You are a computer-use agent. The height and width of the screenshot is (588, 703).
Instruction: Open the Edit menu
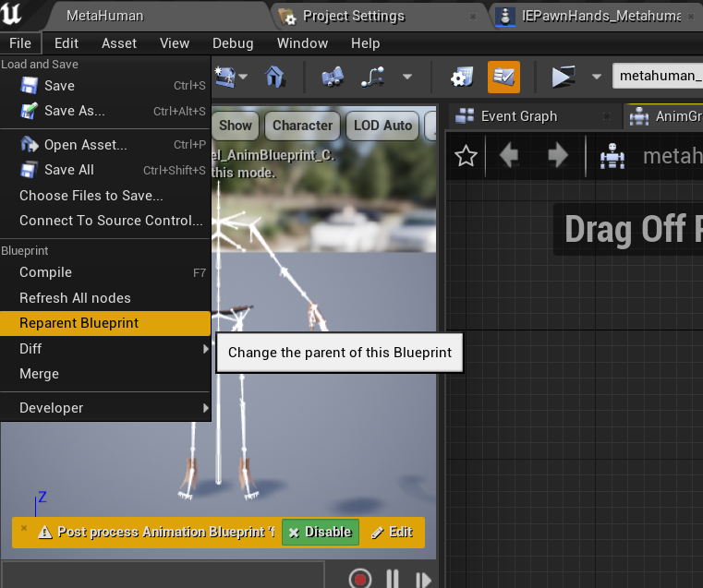tap(67, 43)
